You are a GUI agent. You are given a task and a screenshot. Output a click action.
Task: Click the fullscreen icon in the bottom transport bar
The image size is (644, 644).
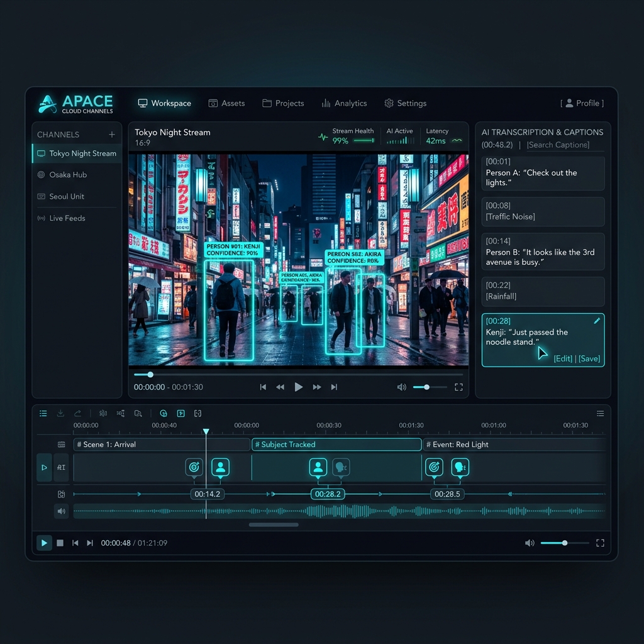tap(600, 543)
